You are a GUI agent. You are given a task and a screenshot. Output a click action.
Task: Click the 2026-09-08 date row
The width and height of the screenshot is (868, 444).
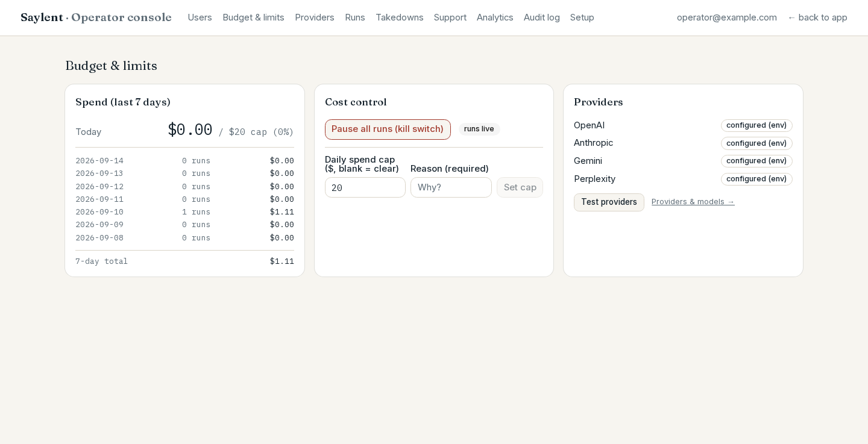pyautogui.click(x=184, y=237)
